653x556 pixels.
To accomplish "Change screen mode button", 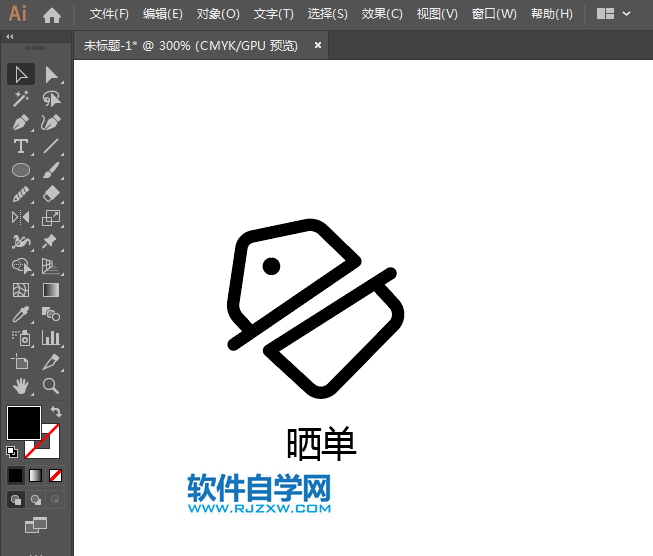I will click(x=36, y=525).
